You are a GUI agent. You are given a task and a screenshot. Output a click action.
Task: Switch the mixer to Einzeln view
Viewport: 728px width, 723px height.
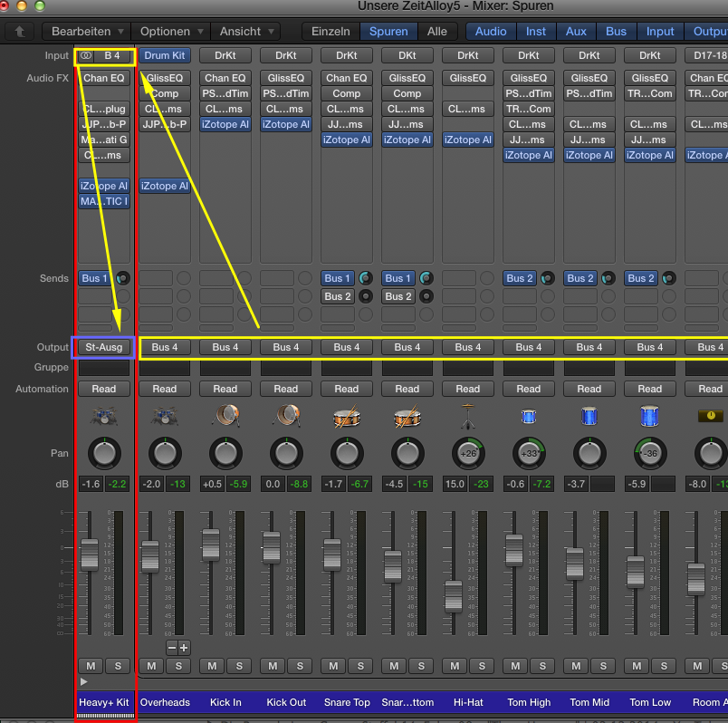(x=330, y=32)
